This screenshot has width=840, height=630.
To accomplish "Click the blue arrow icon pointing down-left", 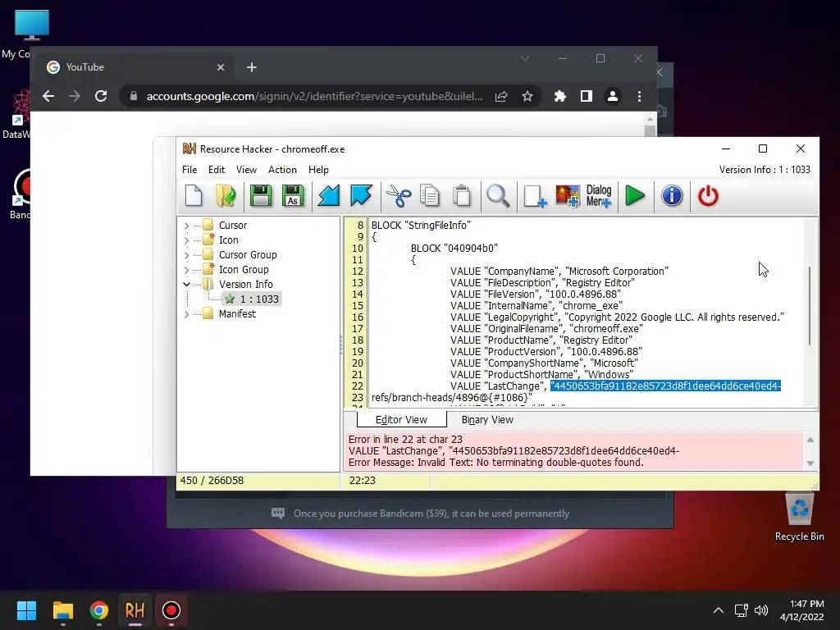I will click(x=328, y=196).
